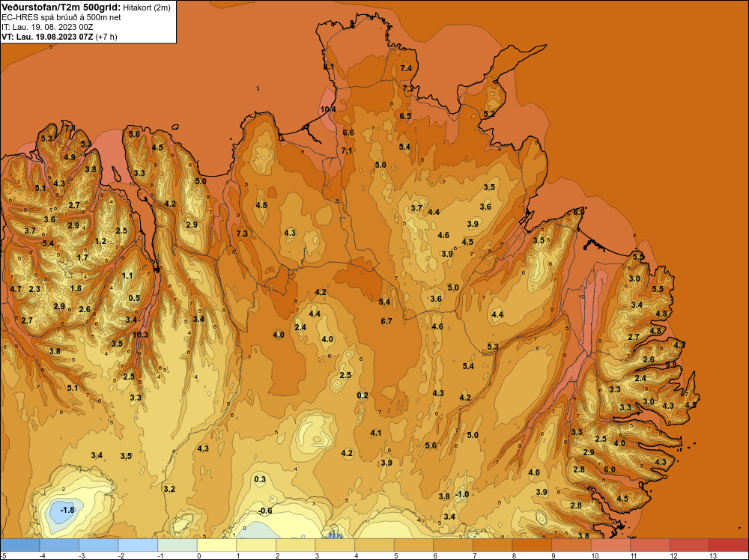Click the 1.7 temperature value
Viewport: 749px width, 560px height.
point(82,258)
